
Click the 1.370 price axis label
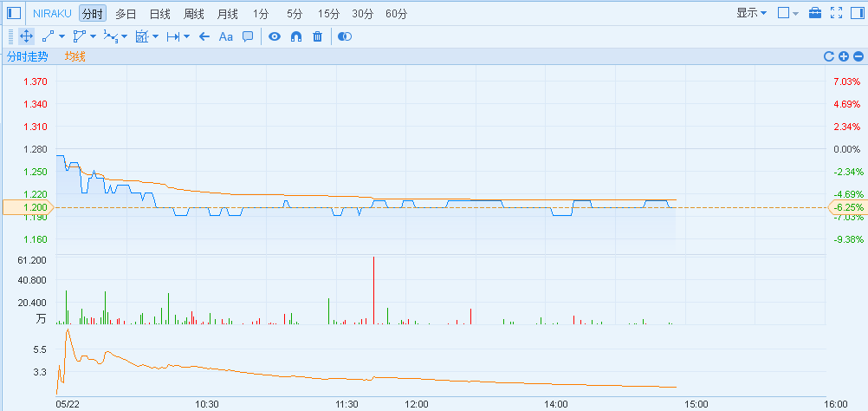36,82
